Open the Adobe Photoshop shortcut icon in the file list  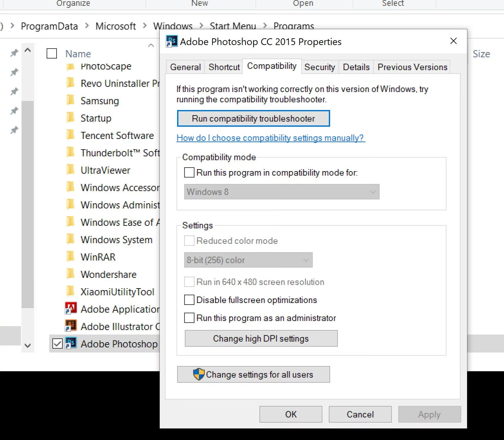[71, 343]
